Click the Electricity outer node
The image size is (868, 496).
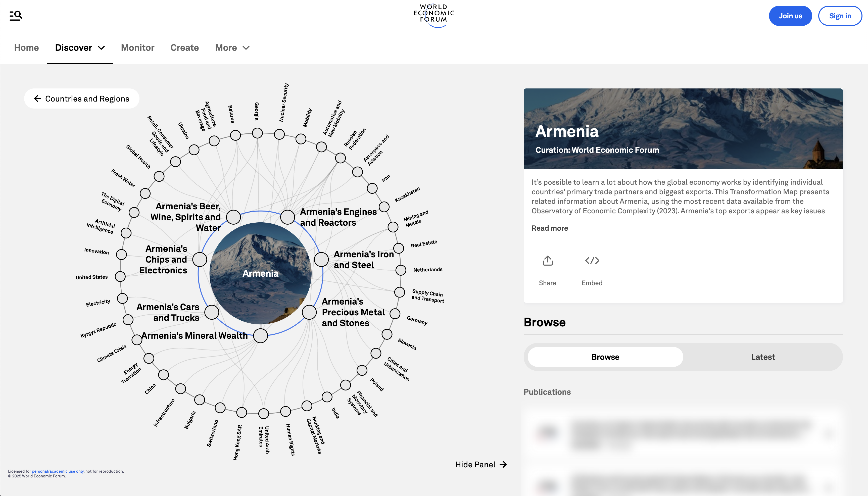tap(122, 299)
